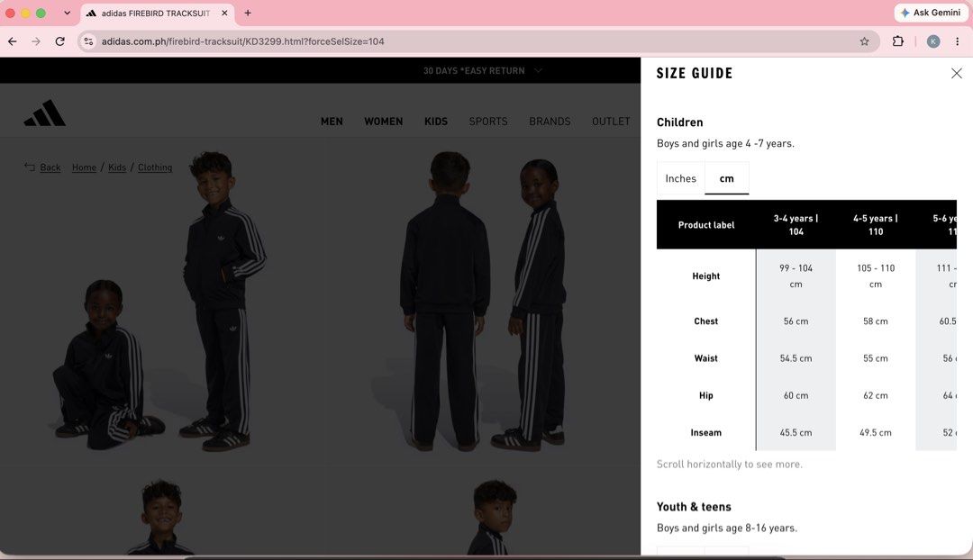
Task: Click the two-kids front view product image
Action: pos(161,301)
